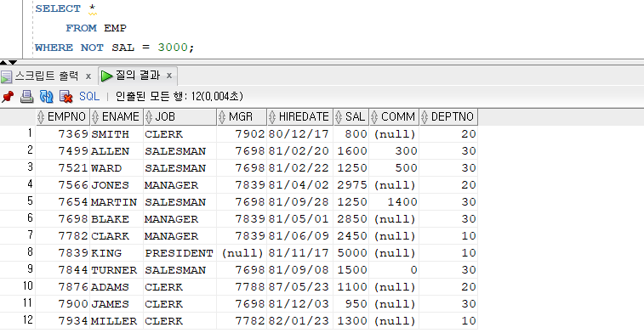Click the 5000 salary cell
Image resolution: width=644 pixels, height=333 pixels.
point(351,253)
